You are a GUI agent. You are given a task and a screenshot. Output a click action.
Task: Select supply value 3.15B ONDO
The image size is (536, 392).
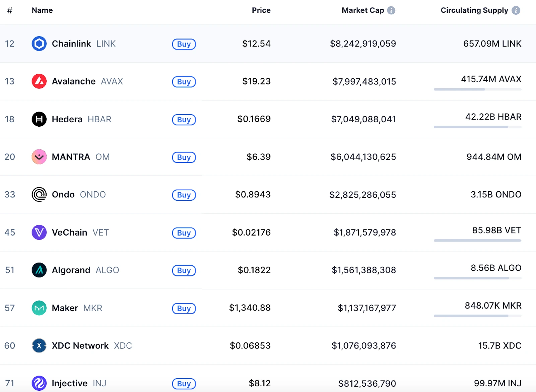496,194
